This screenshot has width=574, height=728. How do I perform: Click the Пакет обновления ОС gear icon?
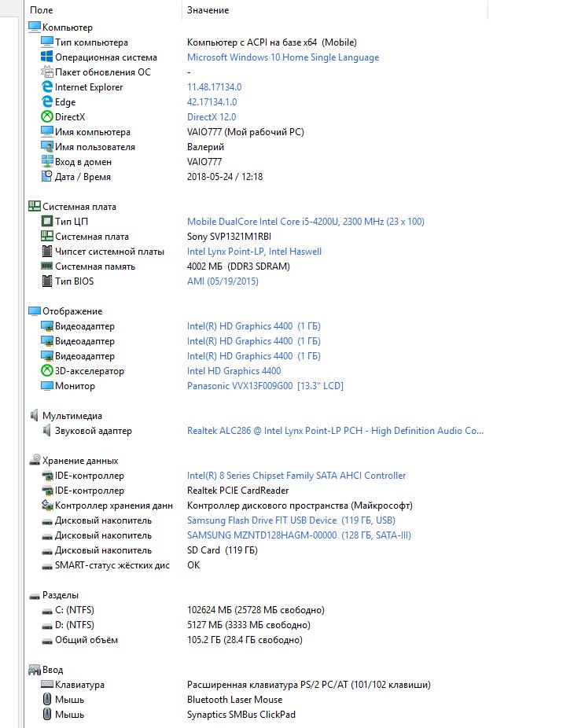point(47,72)
